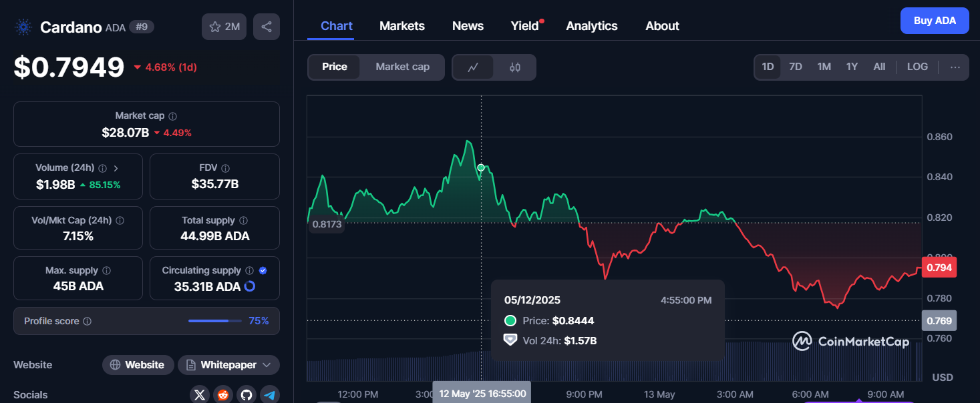The height and width of the screenshot is (403, 980).
Task: Set chart range to All
Action: [x=879, y=67]
